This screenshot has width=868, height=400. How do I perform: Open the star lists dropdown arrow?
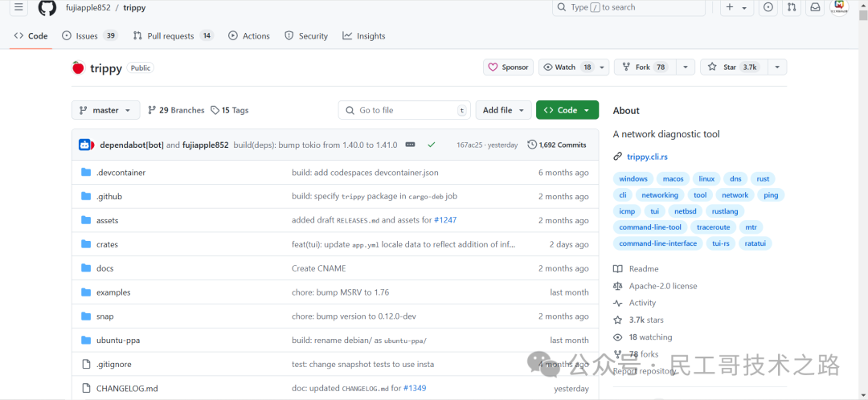[x=777, y=67]
